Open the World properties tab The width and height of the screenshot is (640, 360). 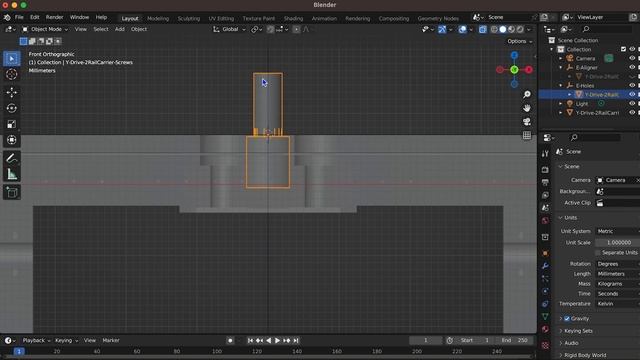(545, 221)
